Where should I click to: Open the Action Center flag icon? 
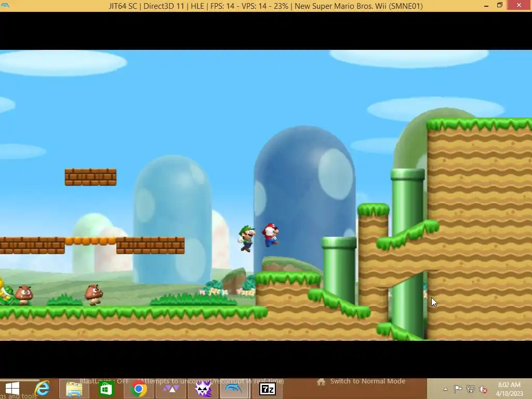pos(458,389)
